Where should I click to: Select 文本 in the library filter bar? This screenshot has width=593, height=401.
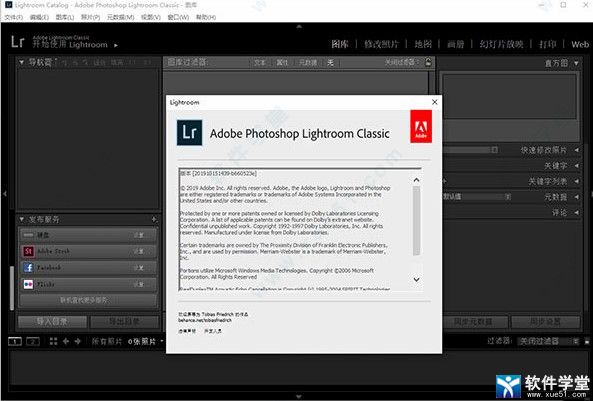coord(260,62)
